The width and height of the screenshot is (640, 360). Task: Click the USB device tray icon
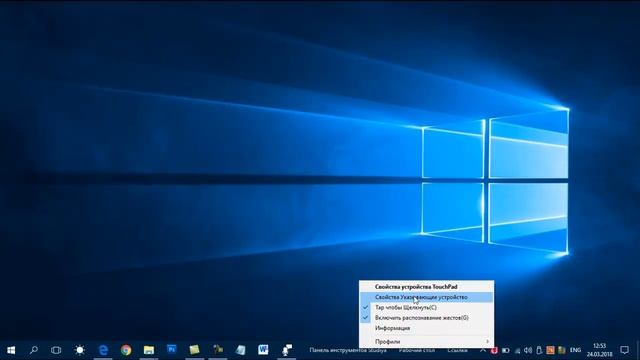(x=539, y=350)
